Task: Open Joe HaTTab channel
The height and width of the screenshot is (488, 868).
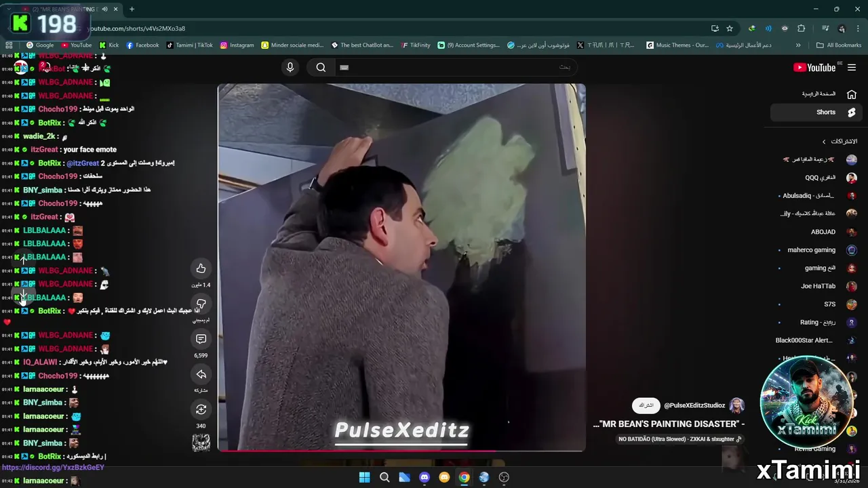Action: click(x=816, y=286)
